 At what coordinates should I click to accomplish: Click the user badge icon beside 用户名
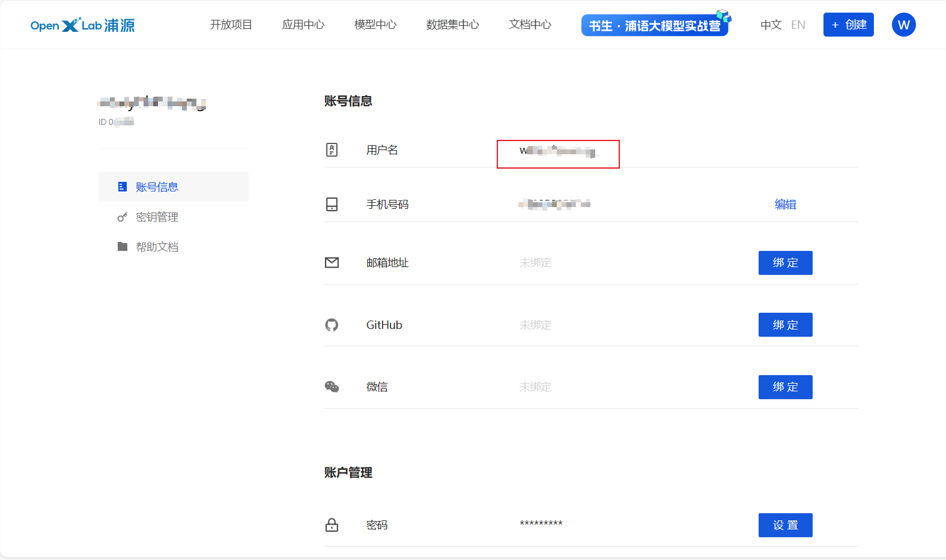click(332, 150)
